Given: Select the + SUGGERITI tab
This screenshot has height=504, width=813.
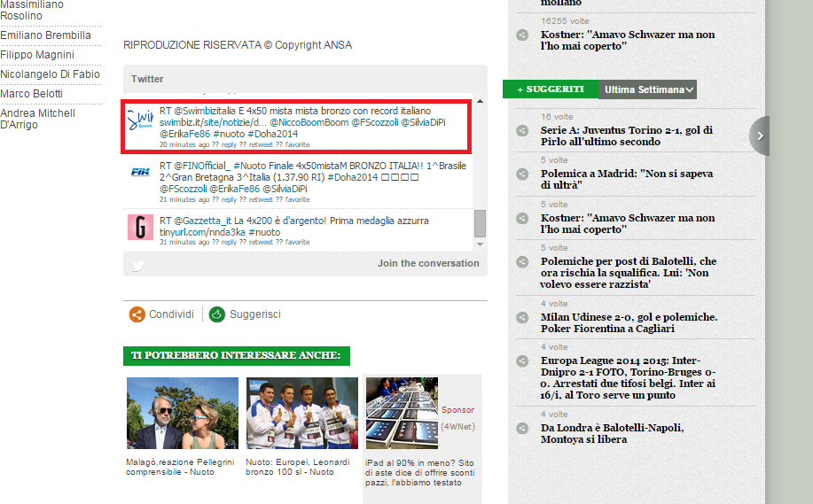Looking at the screenshot, I should [551, 89].
